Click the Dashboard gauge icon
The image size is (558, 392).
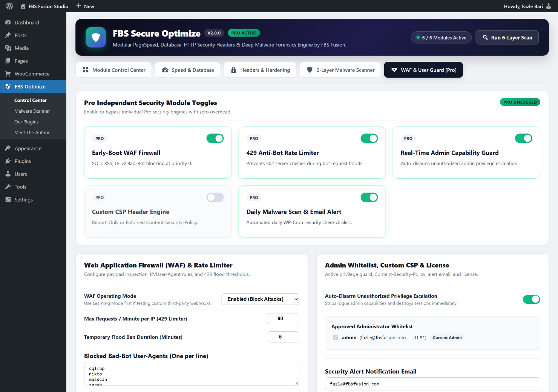pos(8,22)
